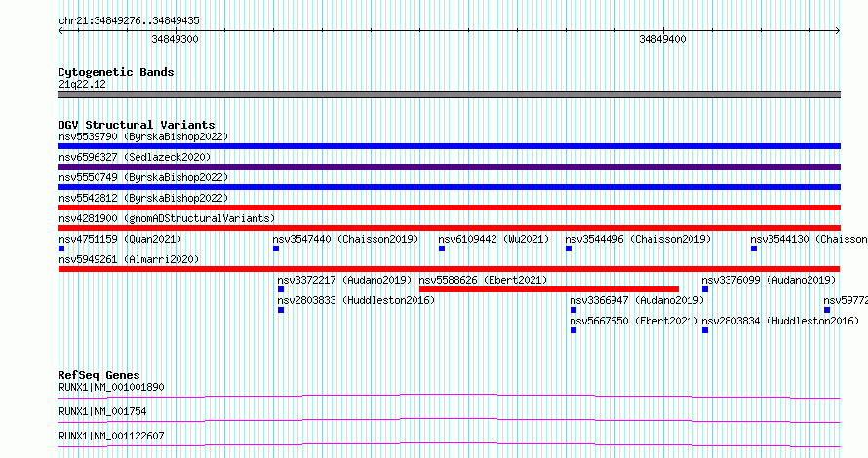The image size is (868, 458).
Task: Click the RUNX1|NM_001122607 transcript line
Action: click(449, 444)
